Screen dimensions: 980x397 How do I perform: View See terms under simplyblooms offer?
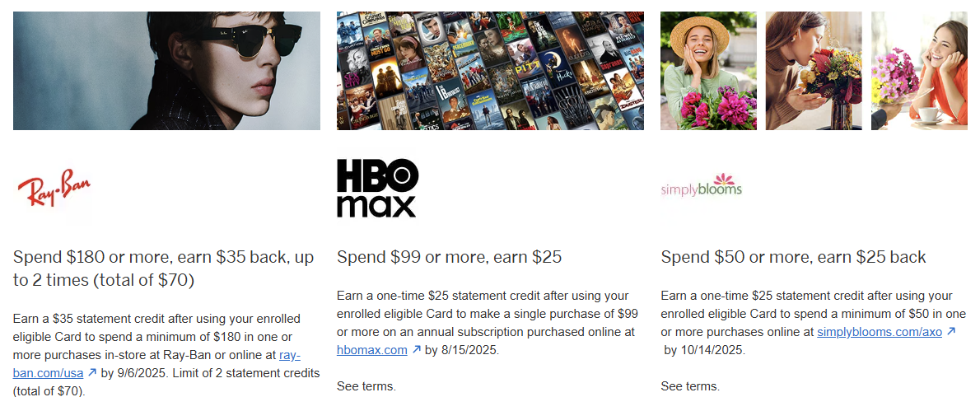[690, 386]
